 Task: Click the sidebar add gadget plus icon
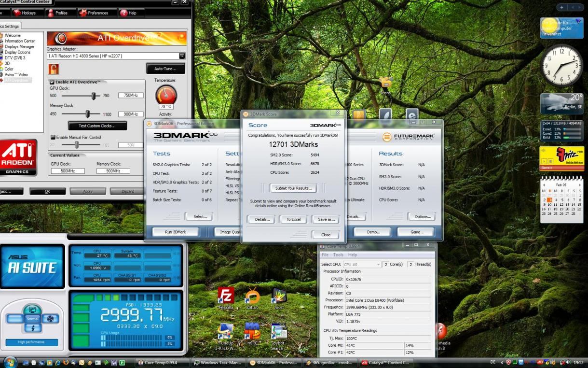click(x=562, y=8)
